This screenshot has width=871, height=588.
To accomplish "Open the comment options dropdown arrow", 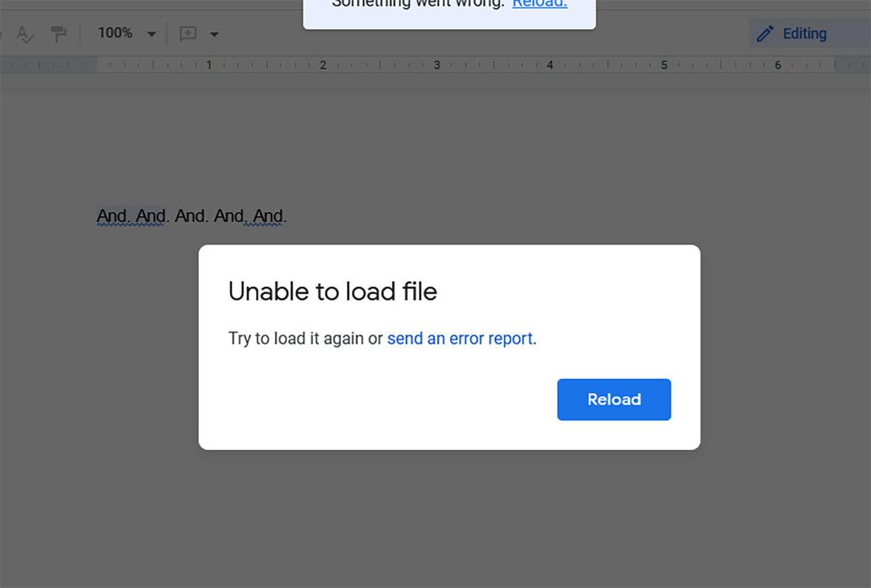I will [x=214, y=33].
